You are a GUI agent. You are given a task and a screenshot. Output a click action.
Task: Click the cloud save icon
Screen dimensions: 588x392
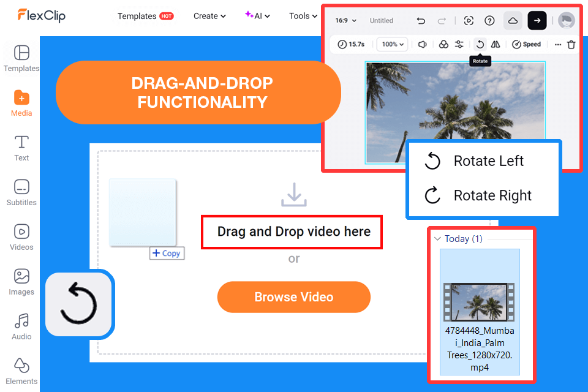pyautogui.click(x=513, y=21)
